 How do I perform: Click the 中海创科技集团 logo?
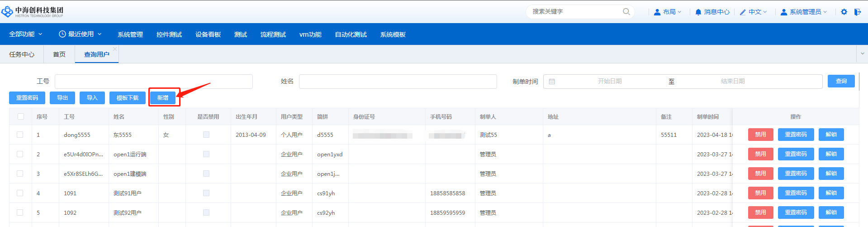click(33, 11)
